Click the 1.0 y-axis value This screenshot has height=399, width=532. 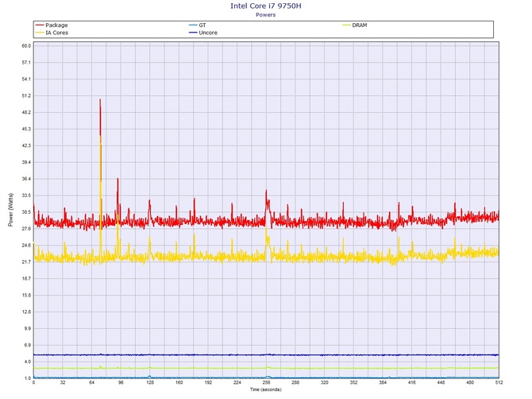[x=27, y=378]
